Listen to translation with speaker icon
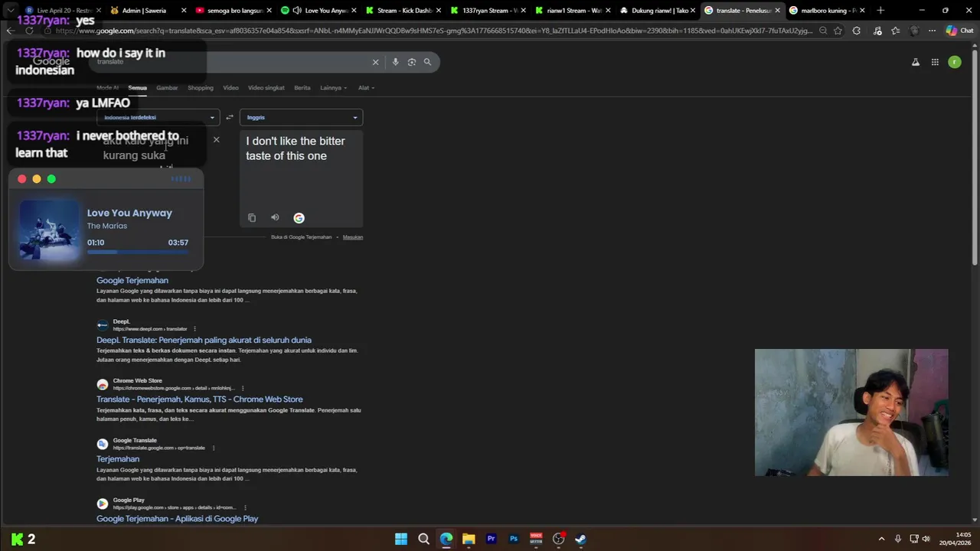 click(x=275, y=217)
